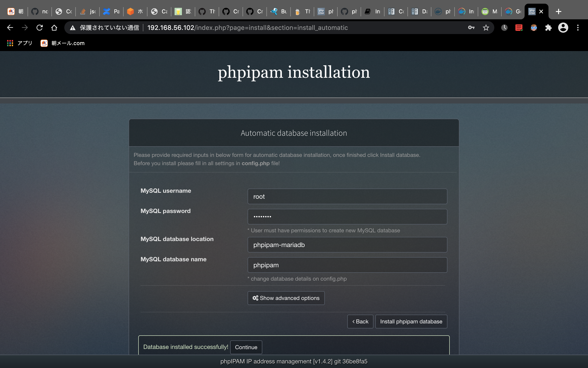The image size is (588, 368).
Task: Click the 'Database installed successfully!' message
Action: 186,347
